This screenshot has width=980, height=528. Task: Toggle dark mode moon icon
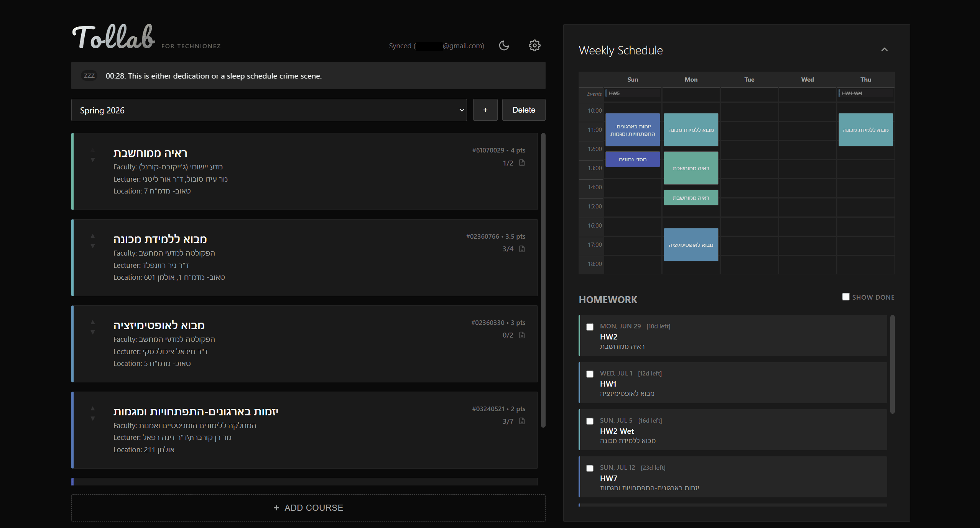click(x=504, y=46)
